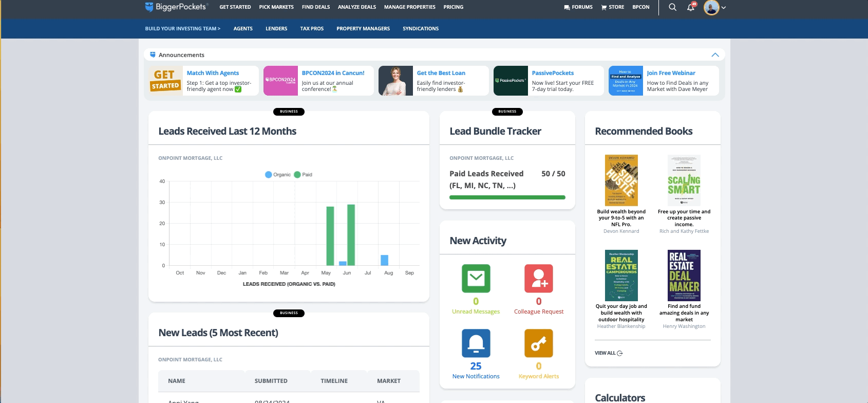The height and width of the screenshot is (403, 868).
Task: Toggle the Paid series in chart legend
Action: click(x=303, y=175)
